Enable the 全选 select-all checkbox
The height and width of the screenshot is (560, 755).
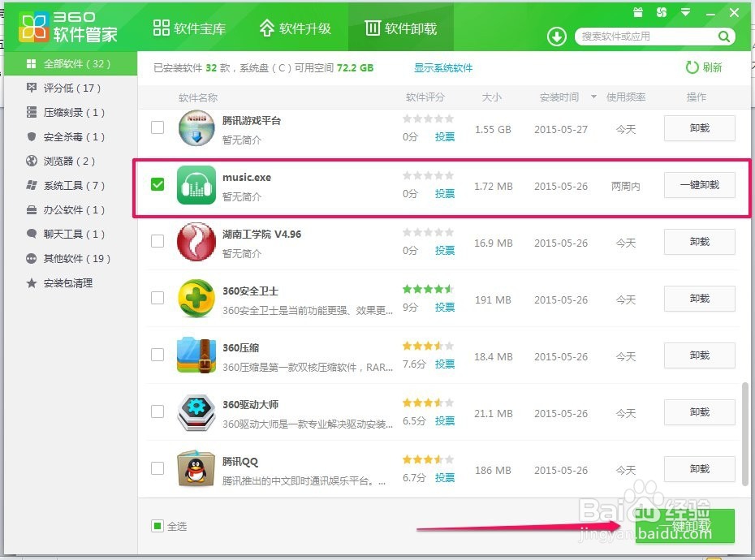point(157,526)
